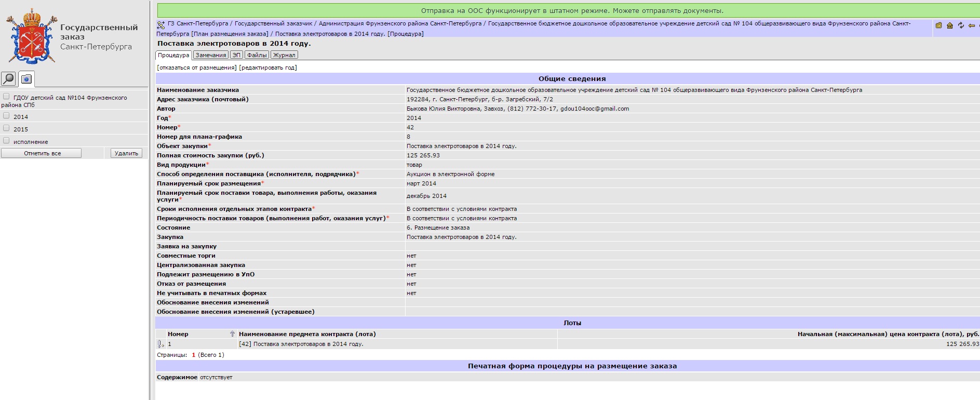
Task: Check the исполнение bookmark checkbox
Action: [x=6, y=141]
